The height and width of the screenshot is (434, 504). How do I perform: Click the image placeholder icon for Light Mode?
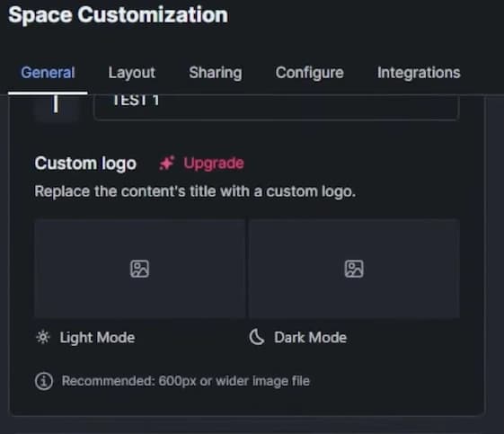(139, 269)
